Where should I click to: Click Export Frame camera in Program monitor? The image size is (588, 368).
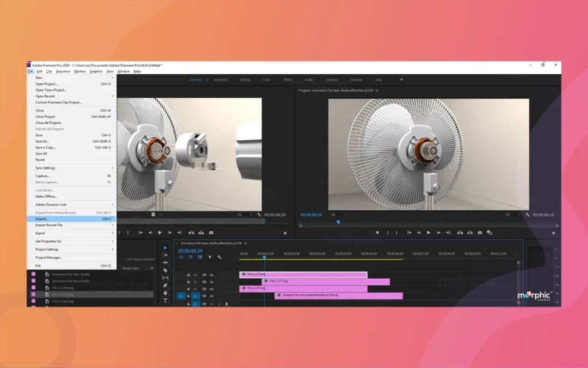point(479,233)
